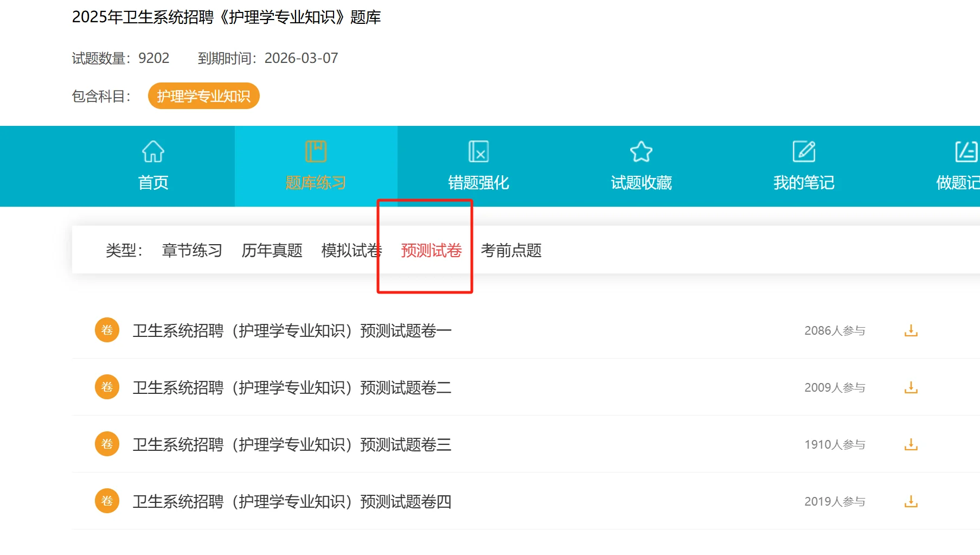
Task: Download 预测试题卷一 via its download icon
Action: click(x=911, y=330)
